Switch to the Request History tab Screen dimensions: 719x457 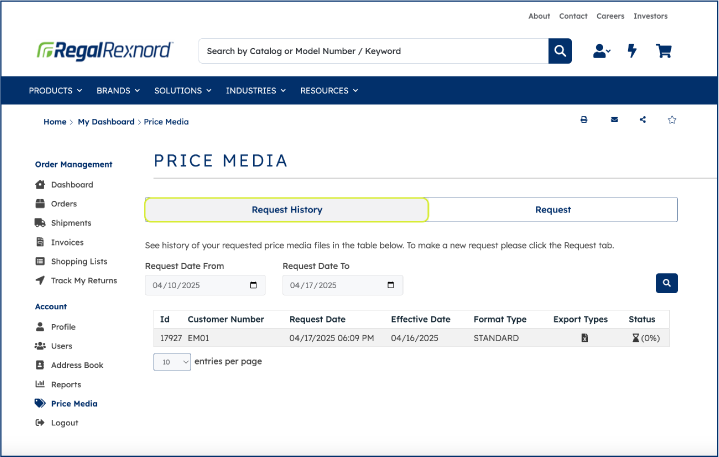tap(287, 210)
